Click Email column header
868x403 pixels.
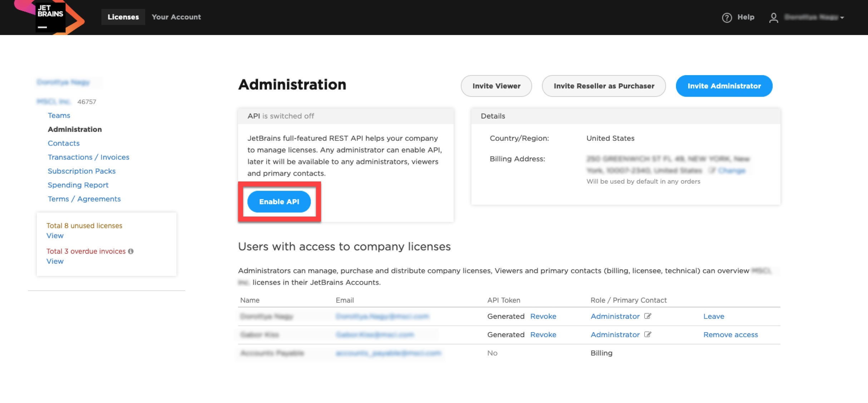[x=345, y=300]
